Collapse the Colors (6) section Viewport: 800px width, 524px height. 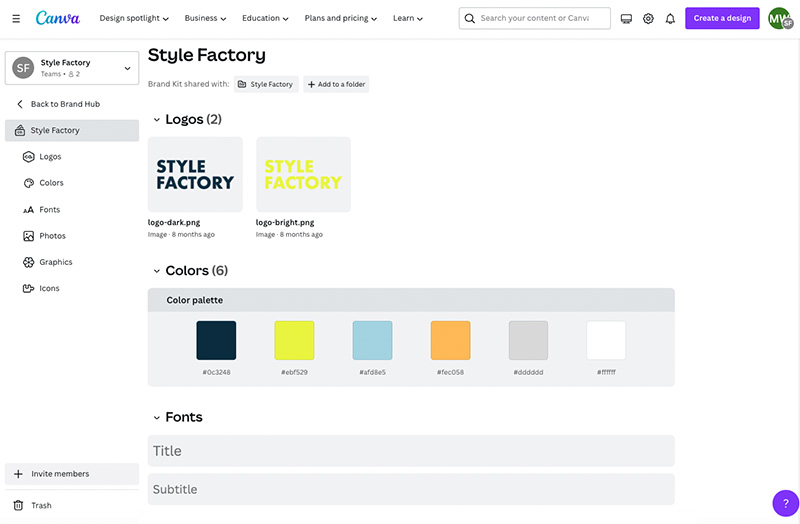coord(157,271)
